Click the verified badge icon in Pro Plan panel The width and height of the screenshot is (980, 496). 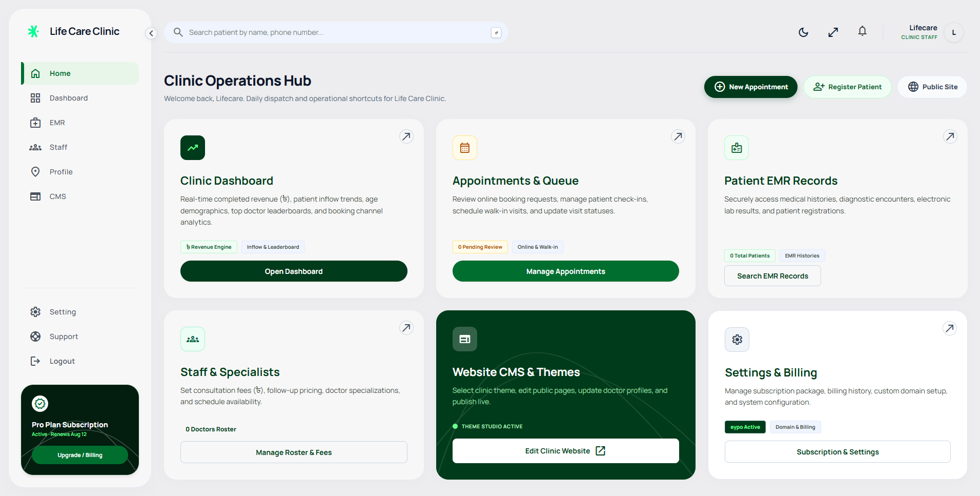click(x=40, y=404)
